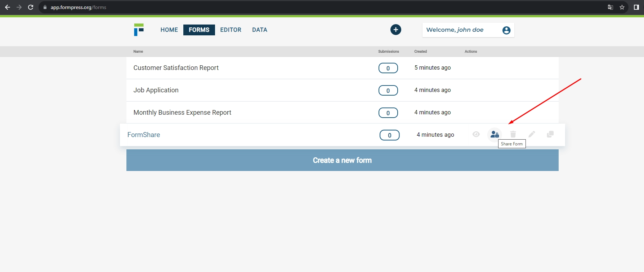Edit FormShare with pencil icon
This screenshot has width=644, height=272.
click(532, 134)
